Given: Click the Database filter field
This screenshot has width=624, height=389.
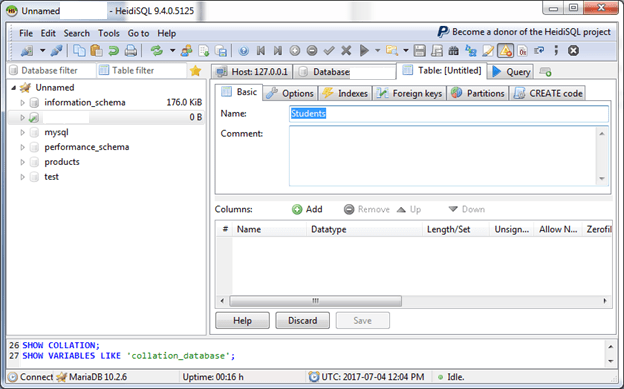Looking at the screenshot, I should [x=52, y=70].
